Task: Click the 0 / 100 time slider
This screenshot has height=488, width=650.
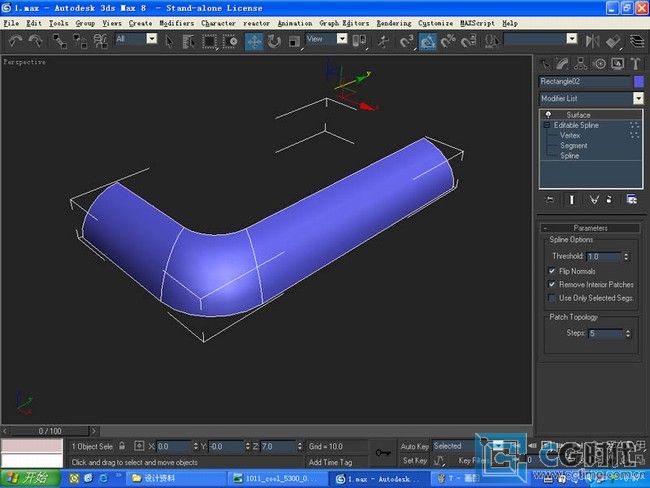Action: (50, 431)
